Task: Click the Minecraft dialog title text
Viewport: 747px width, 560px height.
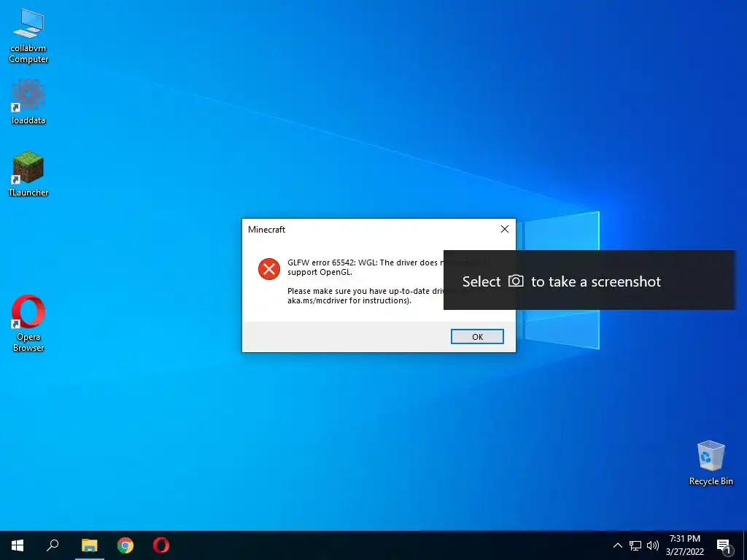Action: pyautogui.click(x=266, y=230)
